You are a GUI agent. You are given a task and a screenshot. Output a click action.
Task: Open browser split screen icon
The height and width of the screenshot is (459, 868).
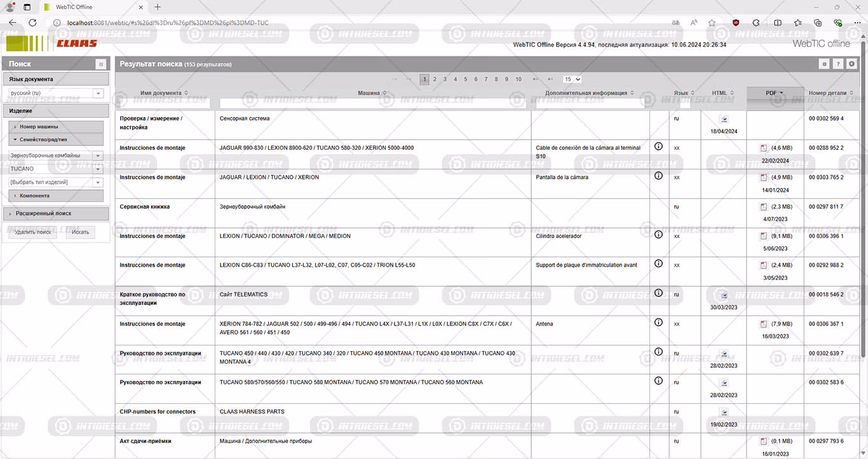click(778, 23)
